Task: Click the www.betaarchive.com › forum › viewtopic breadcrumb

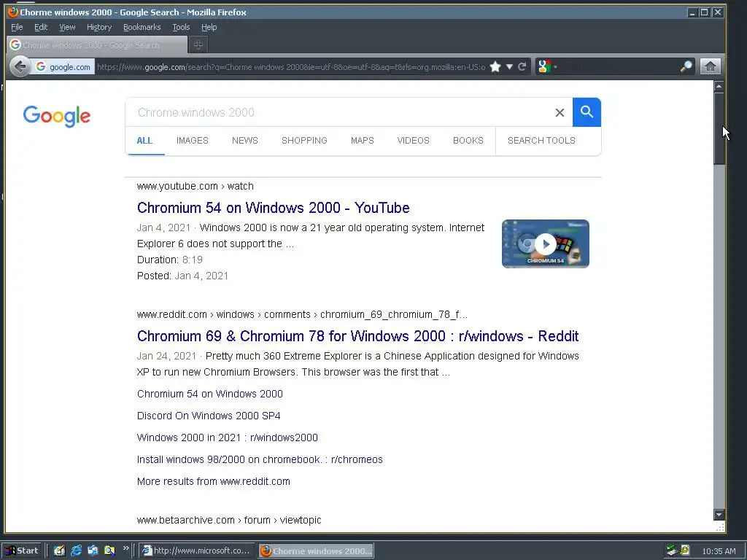Action: click(229, 520)
